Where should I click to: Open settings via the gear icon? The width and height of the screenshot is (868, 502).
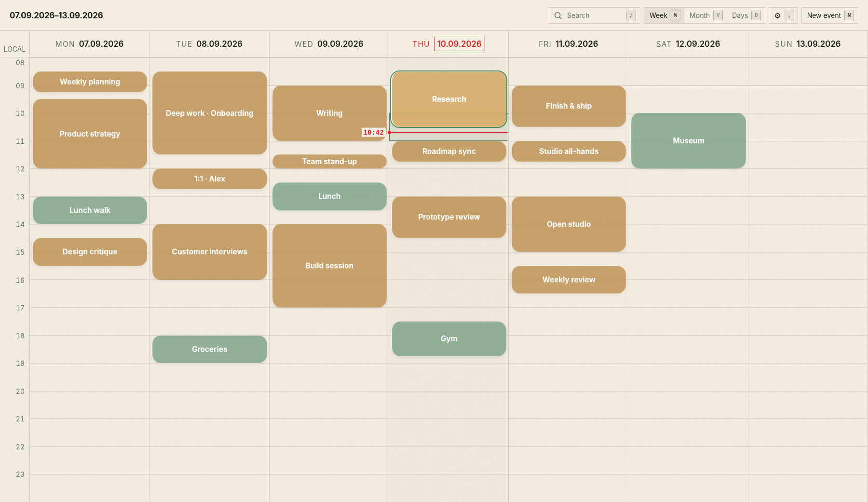pos(783,15)
